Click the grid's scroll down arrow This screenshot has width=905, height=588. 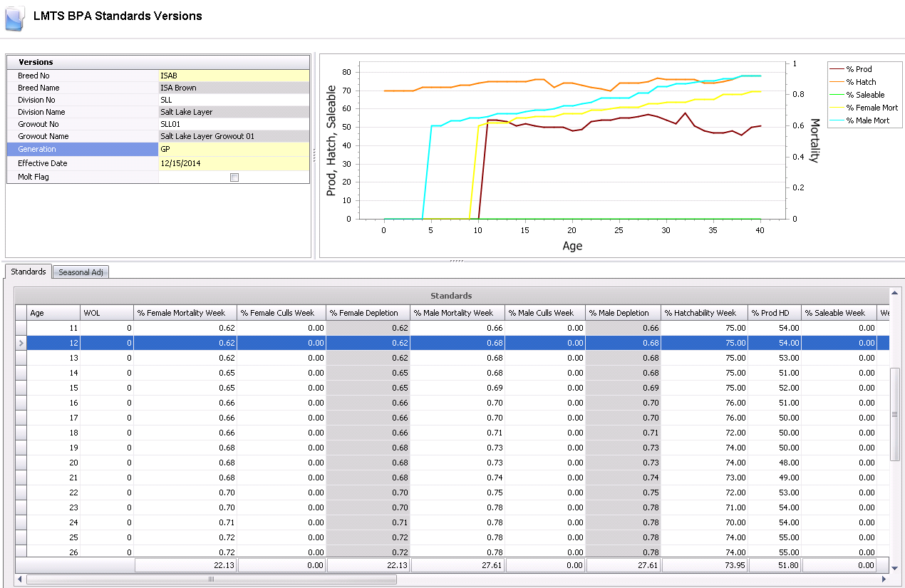point(895,567)
